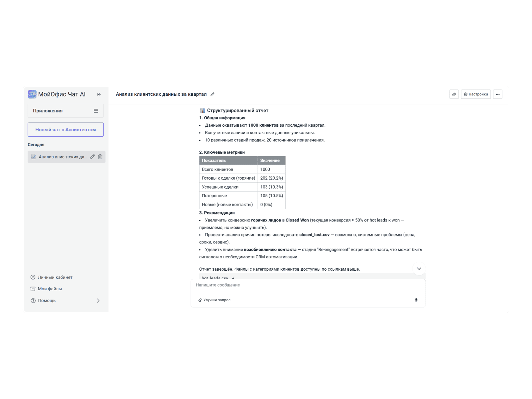532x399 pixels.
Task: Click the share arrow icon in header
Action: [x=454, y=94]
